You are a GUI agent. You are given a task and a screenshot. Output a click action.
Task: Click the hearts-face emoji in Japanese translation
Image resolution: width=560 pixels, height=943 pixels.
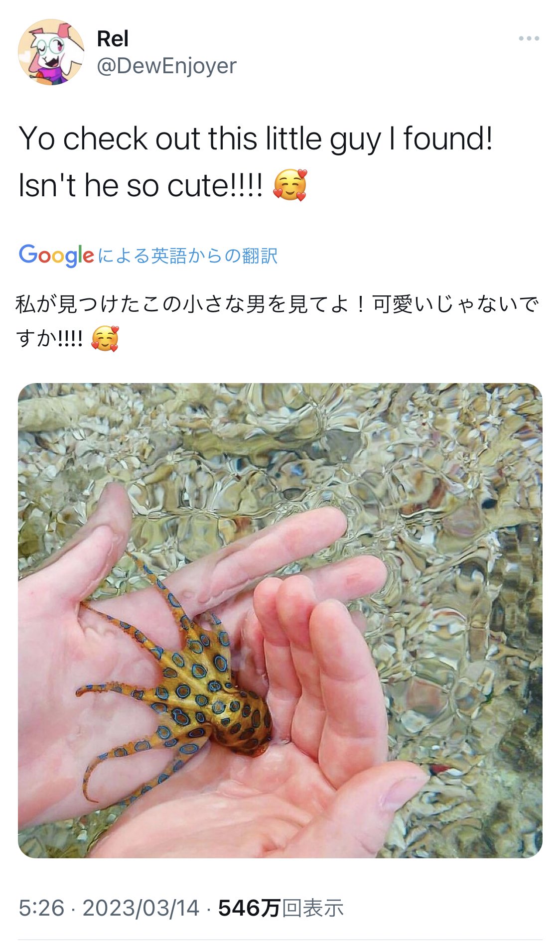click(x=105, y=339)
